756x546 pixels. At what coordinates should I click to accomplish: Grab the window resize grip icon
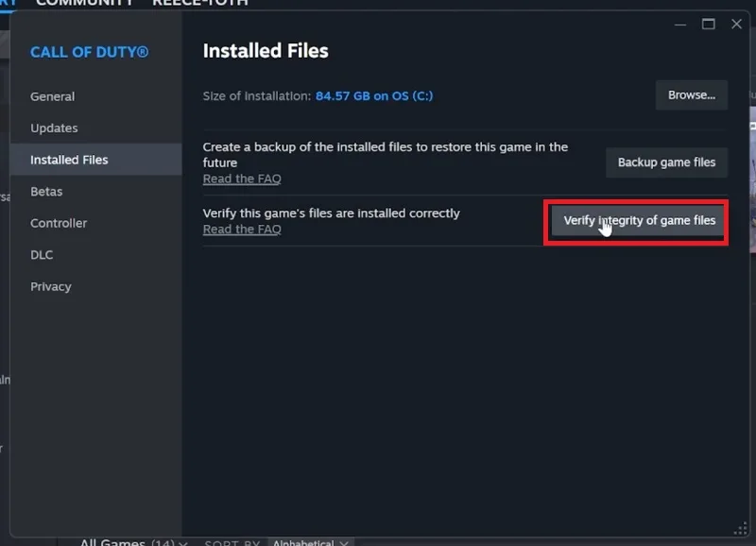[740, 529]
